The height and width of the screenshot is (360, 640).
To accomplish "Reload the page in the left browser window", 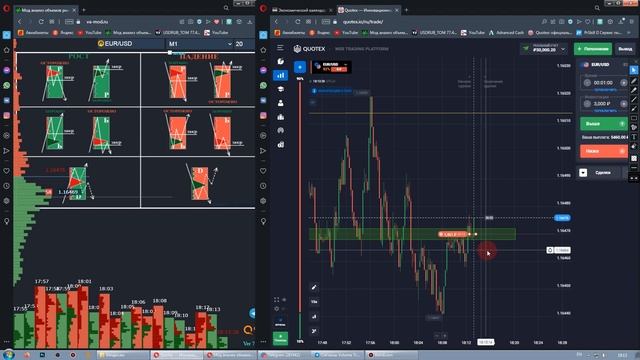I will pos(41,22).
